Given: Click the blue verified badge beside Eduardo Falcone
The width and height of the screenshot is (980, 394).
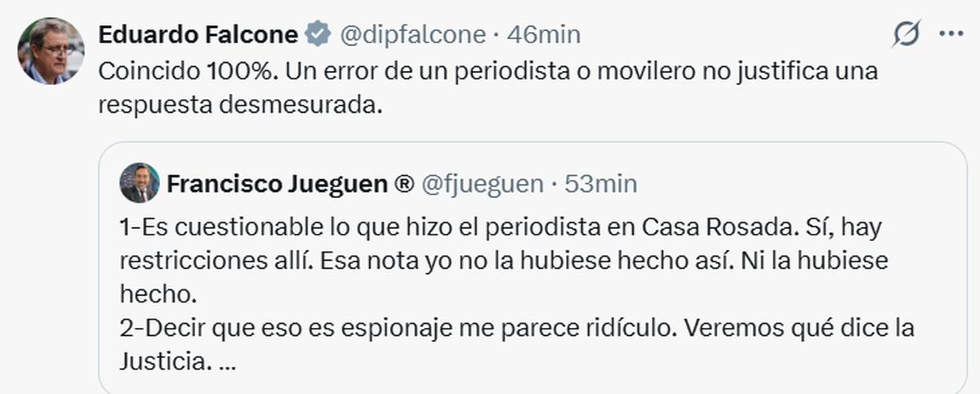Looking at the screenshot, I should click(x=318, y=34).
